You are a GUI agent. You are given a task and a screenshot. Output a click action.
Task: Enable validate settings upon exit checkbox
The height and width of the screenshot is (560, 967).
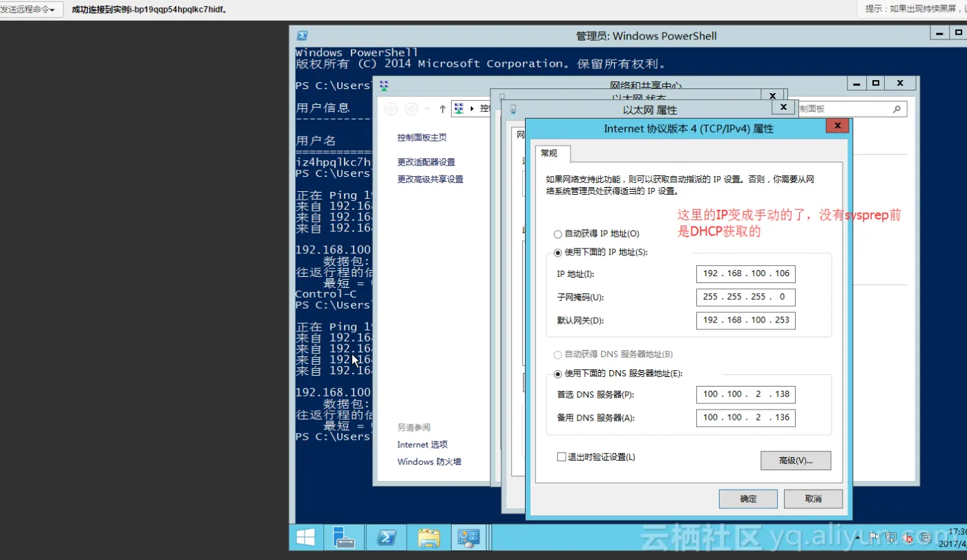[562, 457]
